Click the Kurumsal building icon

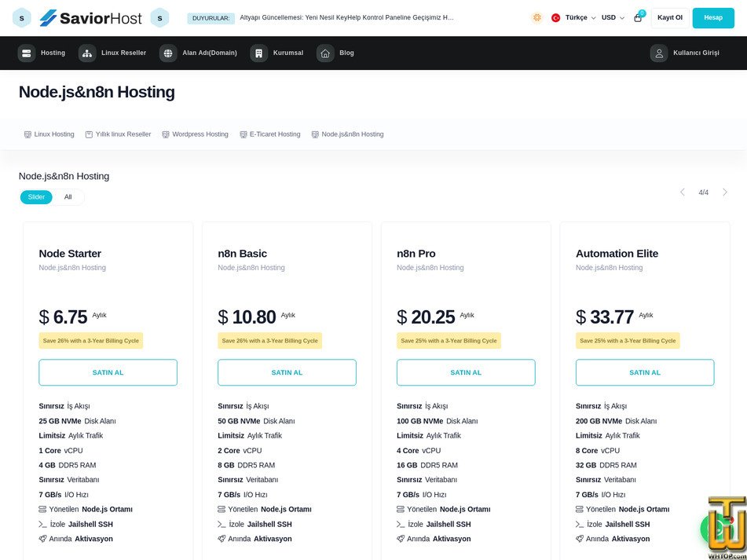[258, 53]
